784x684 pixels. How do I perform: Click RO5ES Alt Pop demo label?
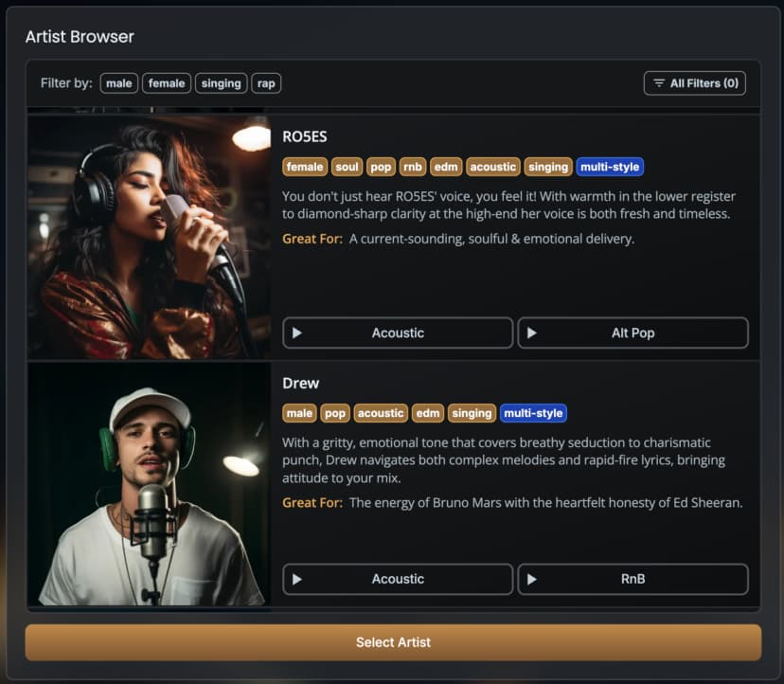[x=633, y=333]
